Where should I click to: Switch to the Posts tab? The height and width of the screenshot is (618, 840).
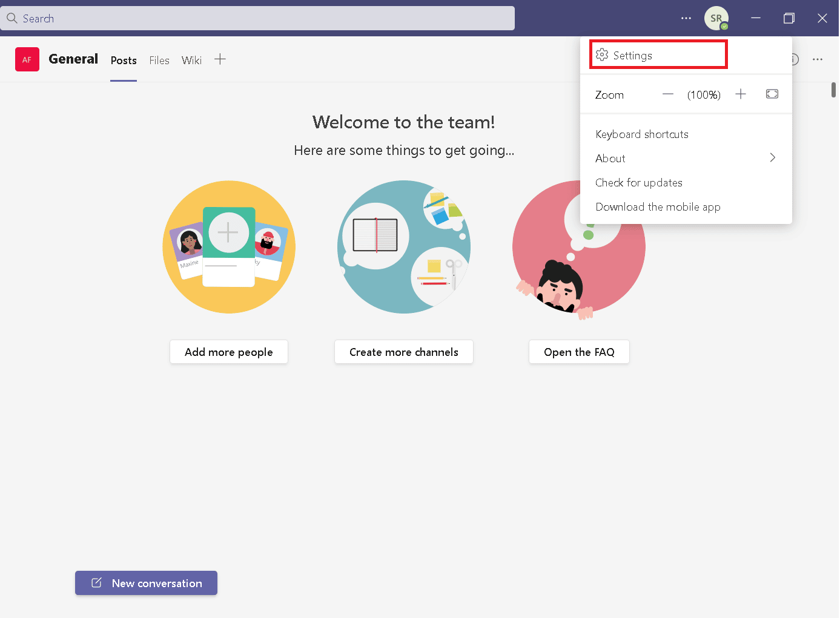124,61
